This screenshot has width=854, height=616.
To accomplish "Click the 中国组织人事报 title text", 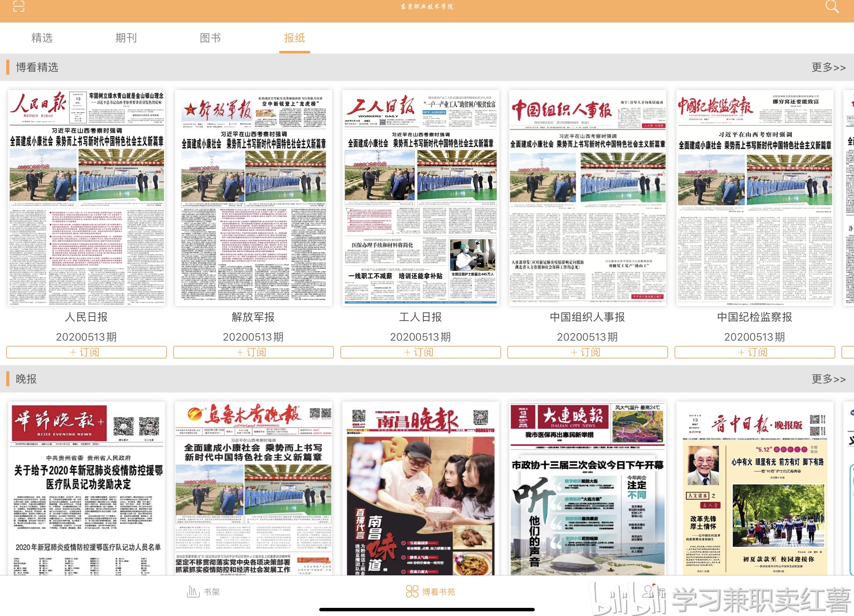I will [587, 317].
